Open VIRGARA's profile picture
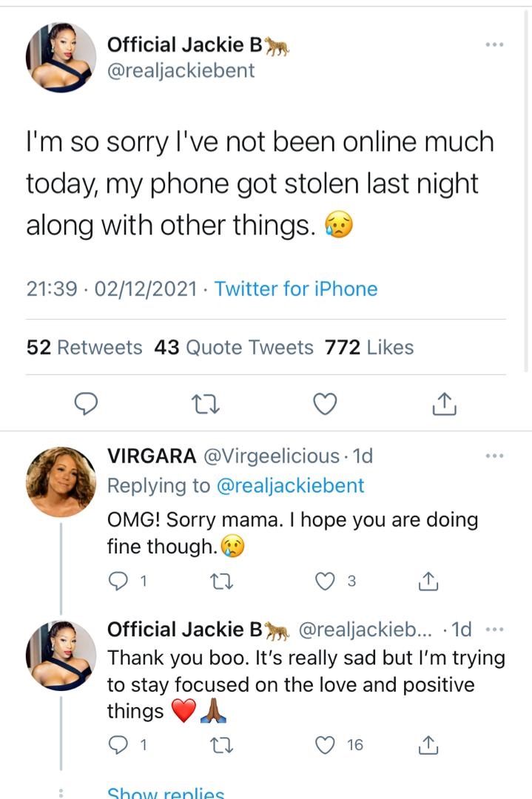Screen dimensions: 532x799 point(61,482)
